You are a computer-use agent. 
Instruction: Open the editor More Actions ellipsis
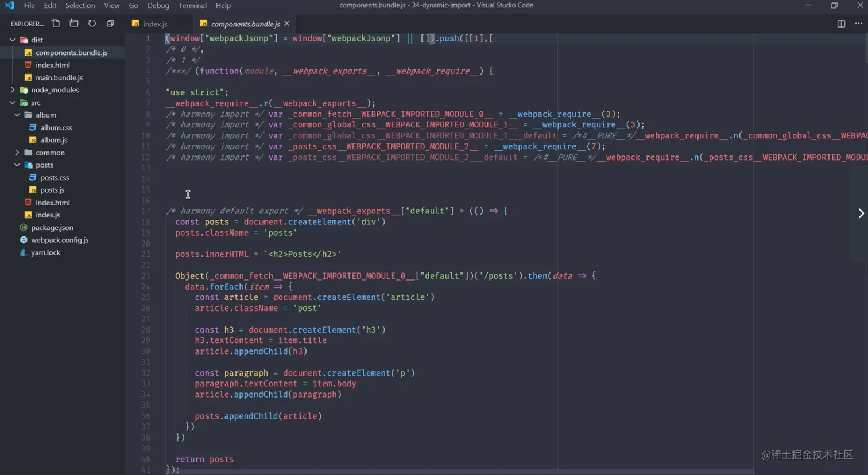coord(859,24)
